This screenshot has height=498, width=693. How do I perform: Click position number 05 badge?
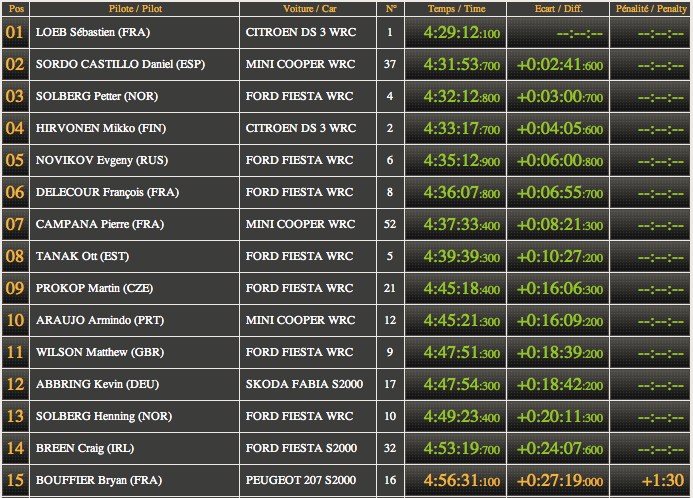15,160
